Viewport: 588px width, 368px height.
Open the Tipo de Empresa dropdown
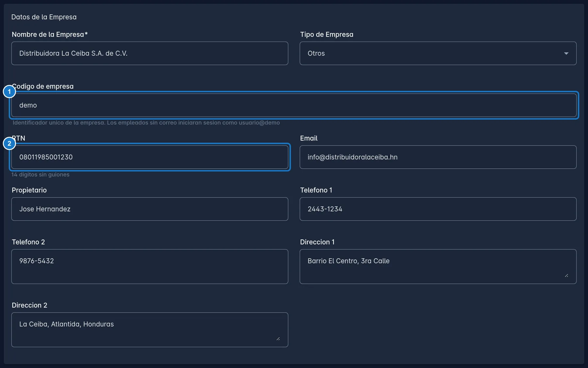pyautogui.click(x=438, y=53)
